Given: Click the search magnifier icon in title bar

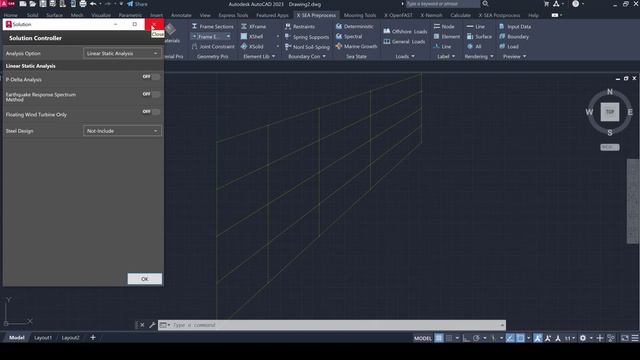Looking at the screenshot, I should (x=485, y=4).
